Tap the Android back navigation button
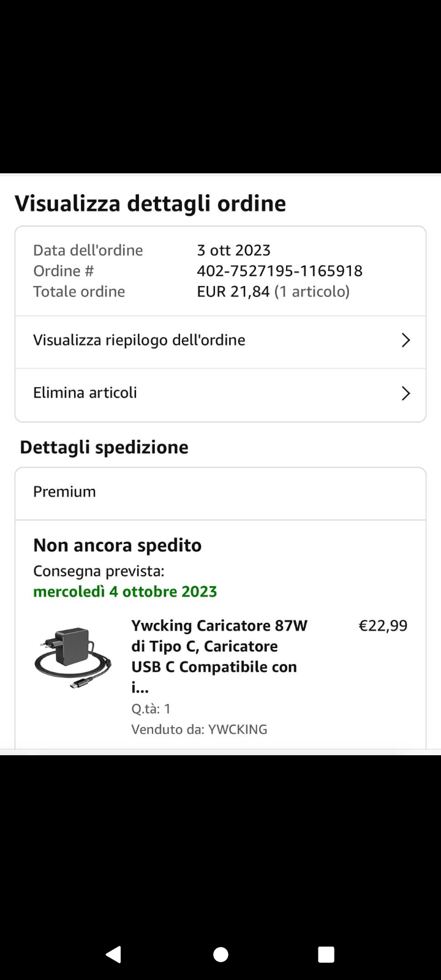Viewport: 441px width, 980px height. pyautogui.click(x=113, y=954)
